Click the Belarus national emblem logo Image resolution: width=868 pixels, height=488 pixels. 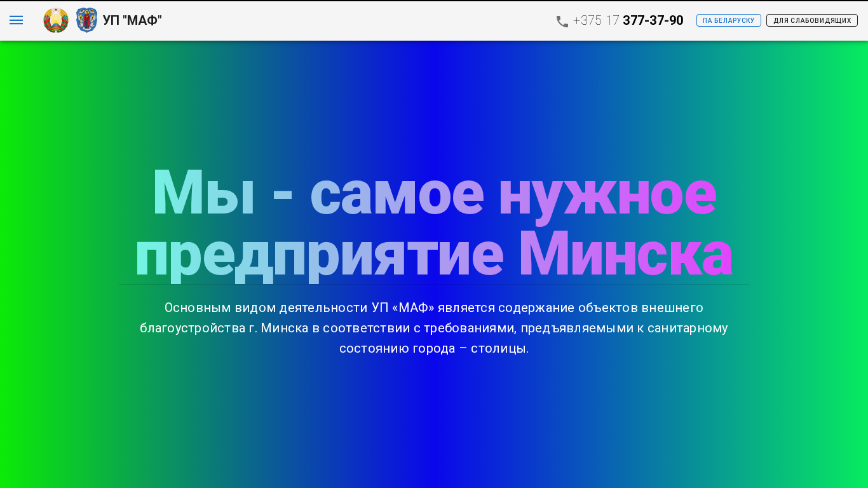[x=56, y=20]
